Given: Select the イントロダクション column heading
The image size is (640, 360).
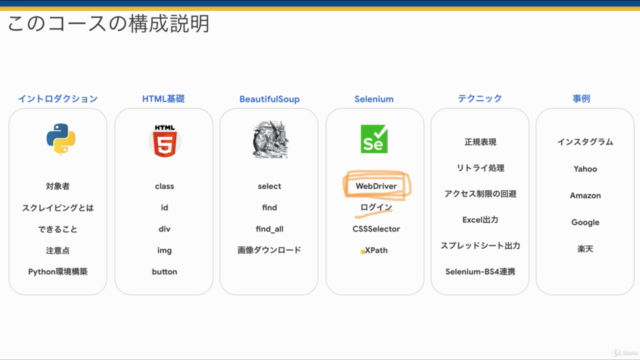Looking at the screenshot, I should pos(58,99).
